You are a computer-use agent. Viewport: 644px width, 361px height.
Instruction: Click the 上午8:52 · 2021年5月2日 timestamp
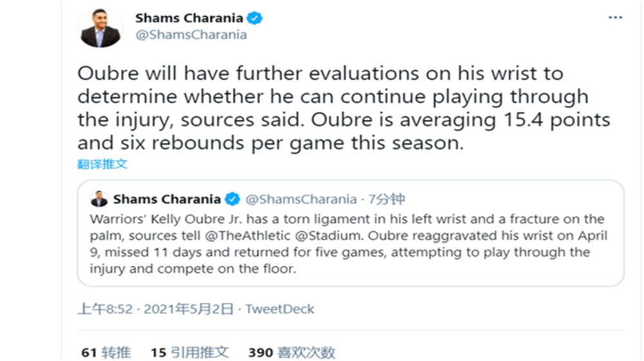tap(156, 309)
